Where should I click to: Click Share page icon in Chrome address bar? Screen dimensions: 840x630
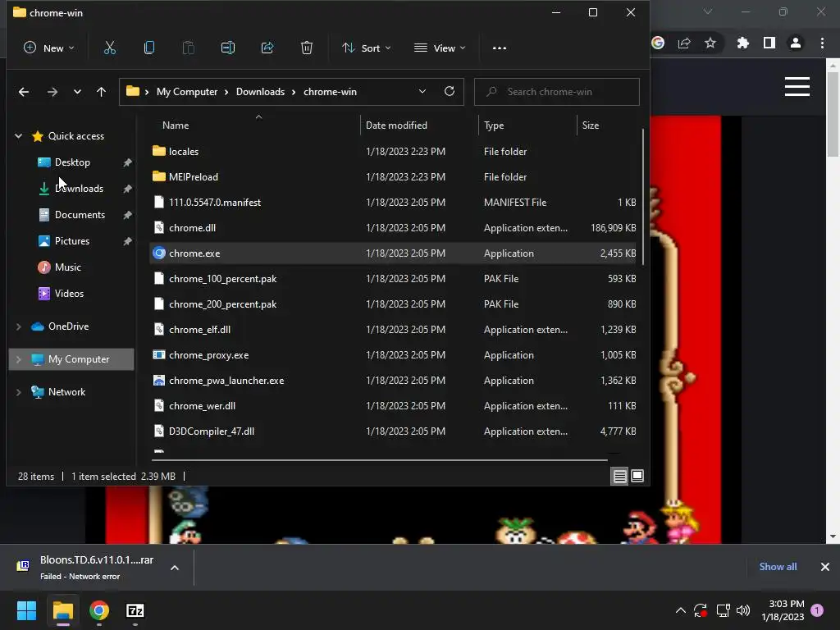coord(684,43)
